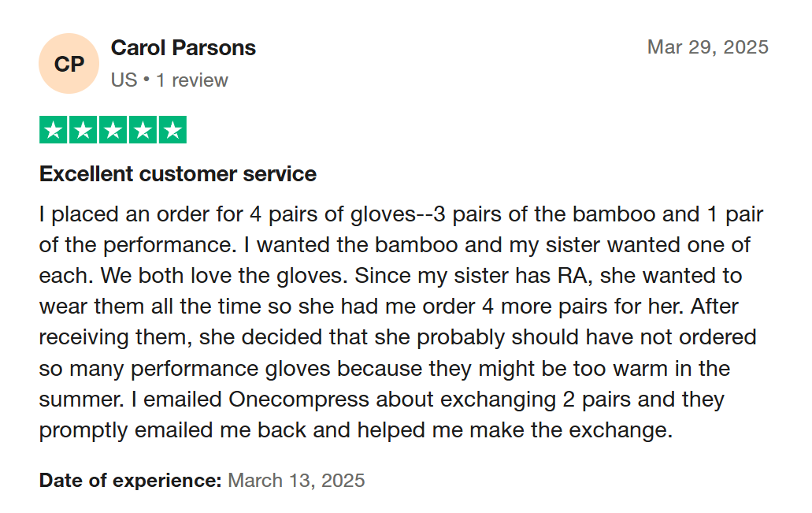Open Carol Parsons' reviewer profile name
812x513 pixels.
(x=184, y=47)
